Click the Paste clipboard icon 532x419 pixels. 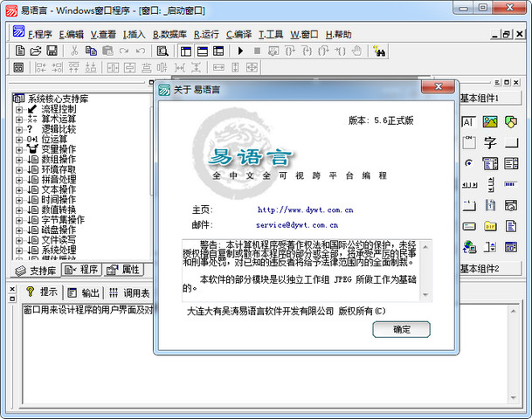click(x=107, y=51)
